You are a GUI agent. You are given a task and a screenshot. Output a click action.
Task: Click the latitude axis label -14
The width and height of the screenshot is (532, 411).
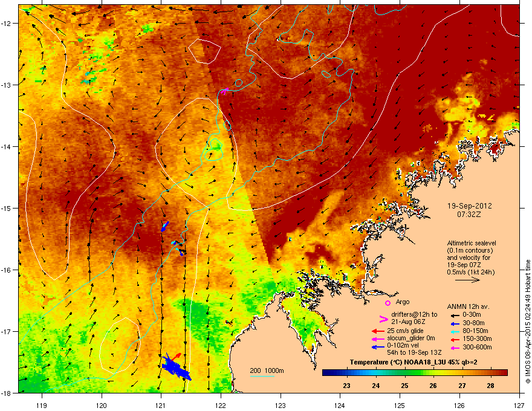coord(6,146)
